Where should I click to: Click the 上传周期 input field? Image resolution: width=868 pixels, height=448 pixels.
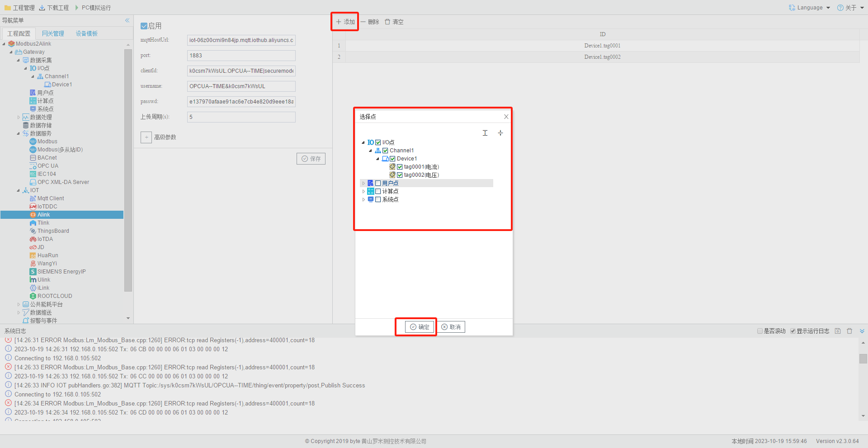pyautogui.click(x=241, y=117)
